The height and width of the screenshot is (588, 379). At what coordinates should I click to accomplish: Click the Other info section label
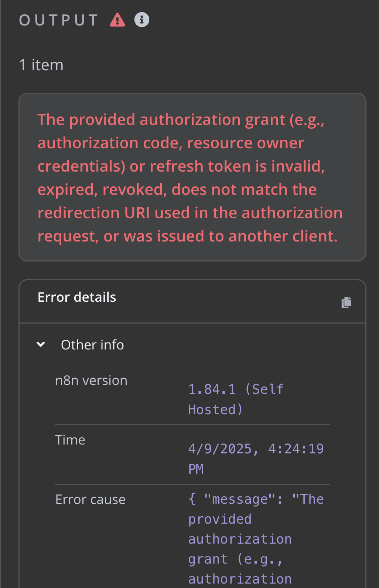coord(92,345)
